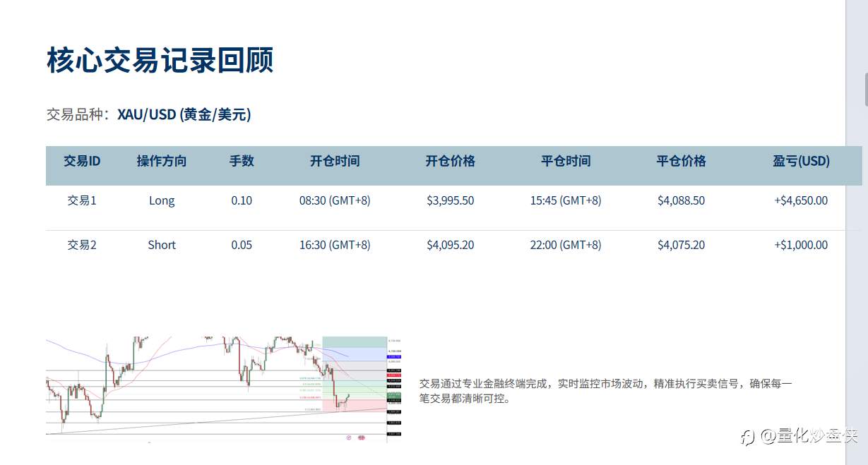The width and height of the screenshot is (868, 465).
Task: Click the 交易ID column header
Action: click(82, 161)
